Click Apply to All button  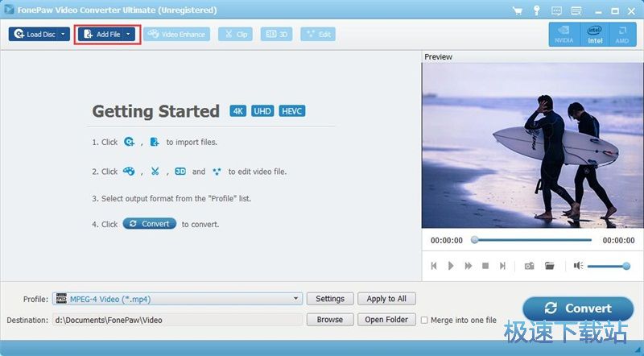tap(386, 299)
